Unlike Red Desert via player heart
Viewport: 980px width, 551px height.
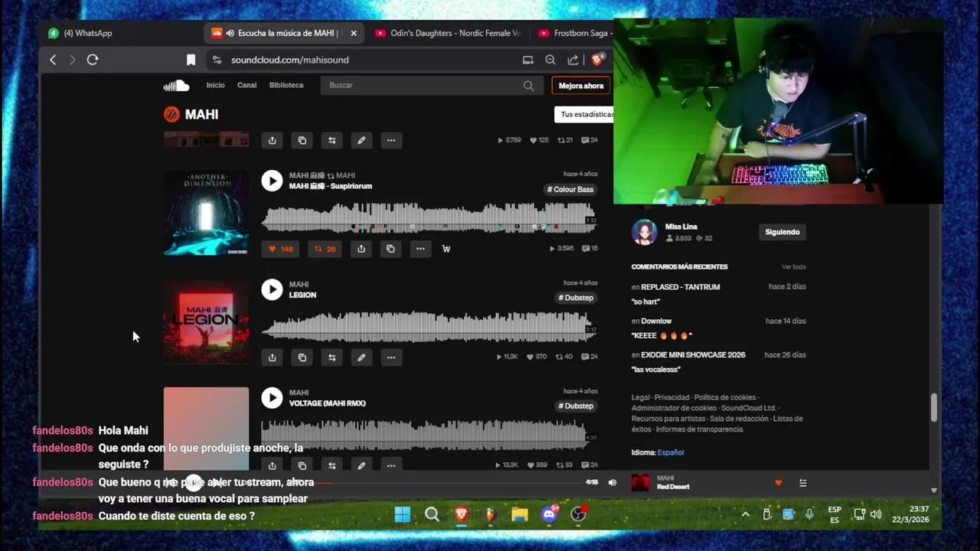(779, 483)
